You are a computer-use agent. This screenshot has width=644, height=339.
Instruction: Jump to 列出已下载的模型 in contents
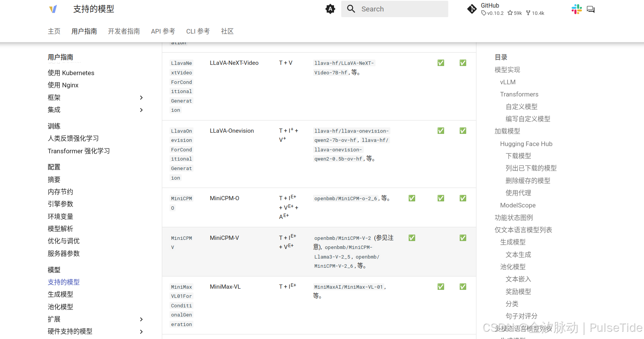pyautogui.click(x=531, y=168)
